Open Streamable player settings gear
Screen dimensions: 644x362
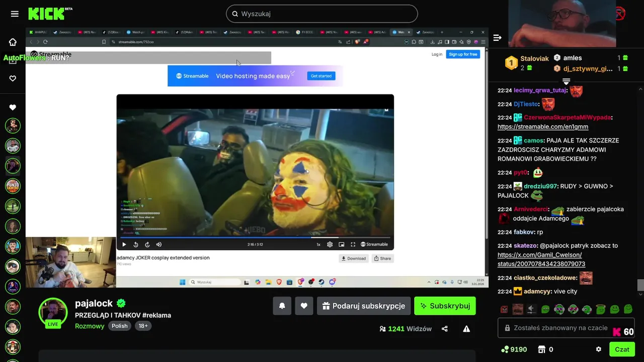(x=330, y=244)
